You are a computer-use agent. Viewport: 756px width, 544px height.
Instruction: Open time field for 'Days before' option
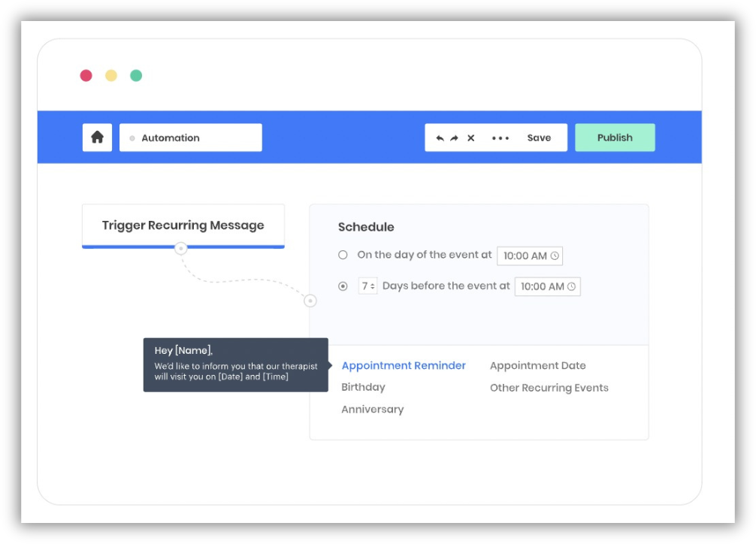point(547,286)
